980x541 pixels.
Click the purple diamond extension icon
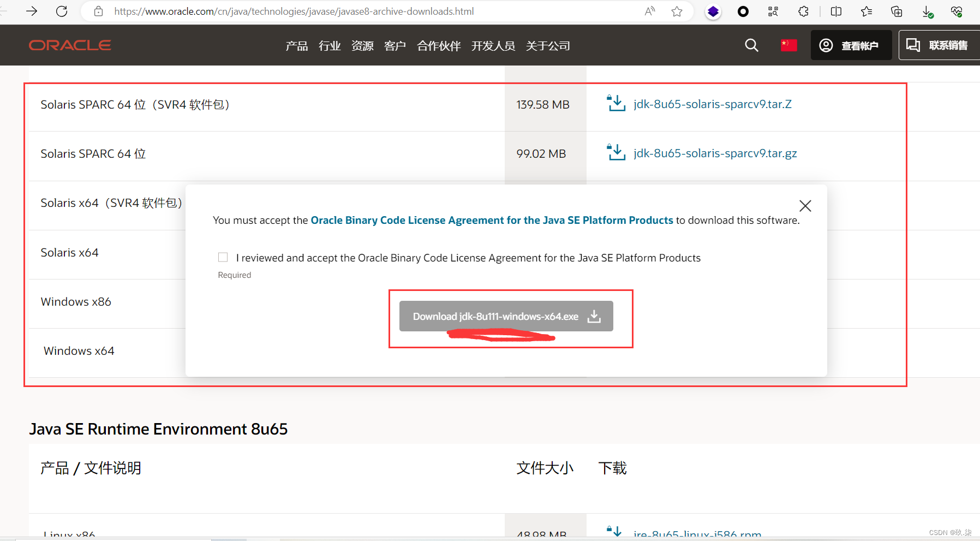pos(713,11)
